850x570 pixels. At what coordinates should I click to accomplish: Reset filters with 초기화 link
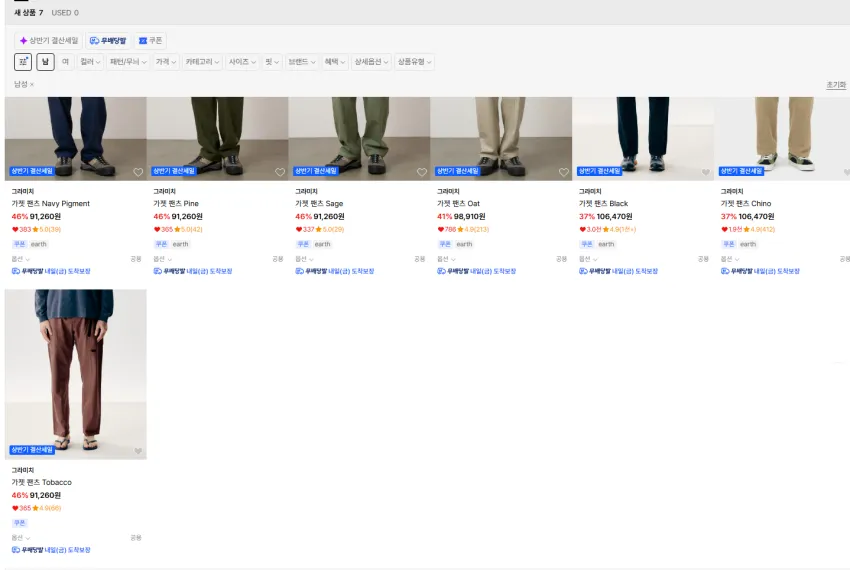pos(836,85)
